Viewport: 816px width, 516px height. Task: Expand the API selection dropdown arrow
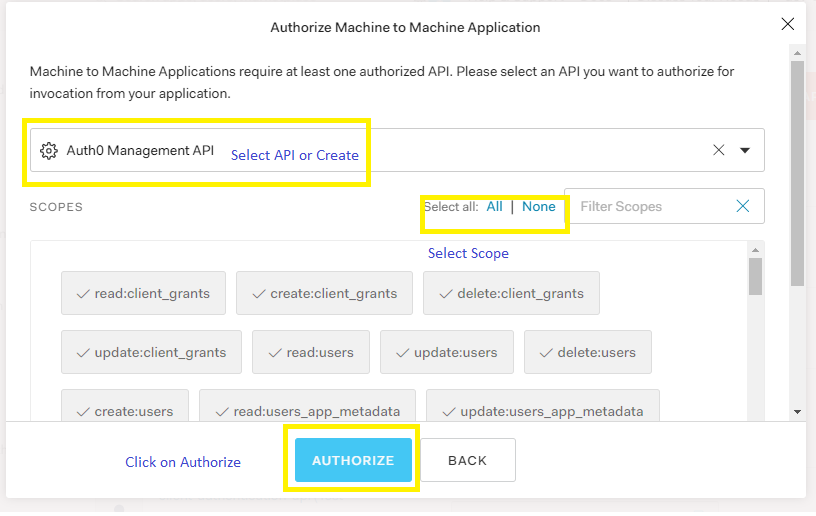[x=745, y=151]
